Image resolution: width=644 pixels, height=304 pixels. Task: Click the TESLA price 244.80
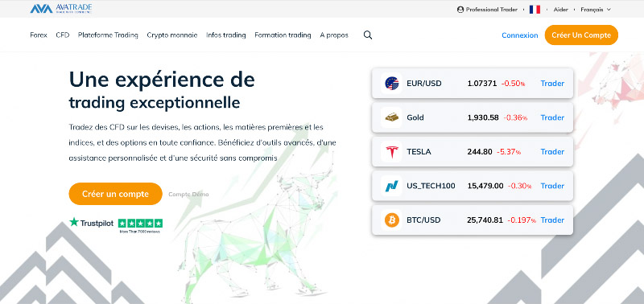[480, 152]
